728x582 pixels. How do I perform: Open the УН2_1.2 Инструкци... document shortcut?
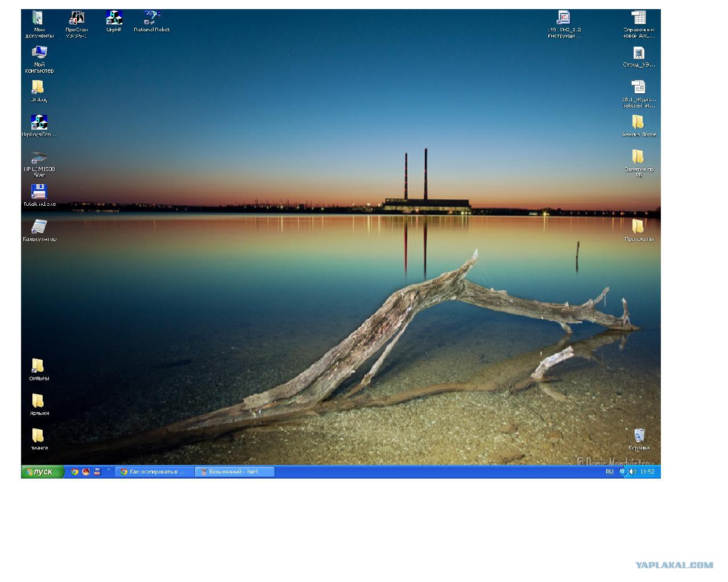564,24
